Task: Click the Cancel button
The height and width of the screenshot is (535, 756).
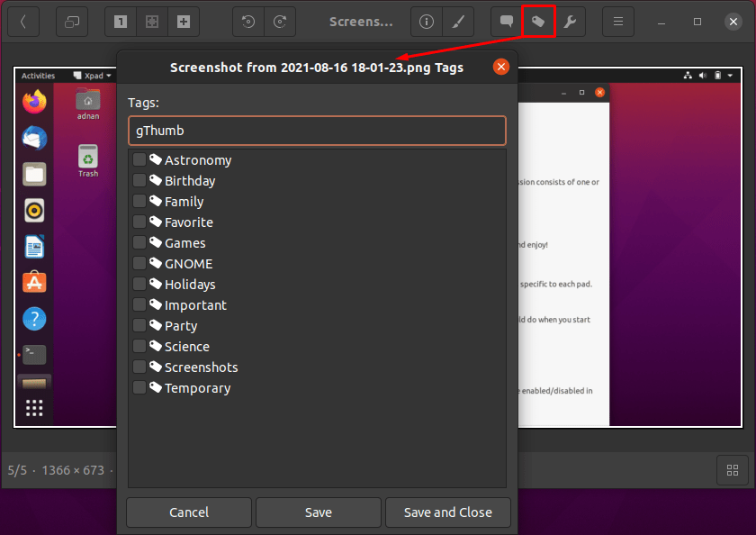Action: click(x=189, y=512)
